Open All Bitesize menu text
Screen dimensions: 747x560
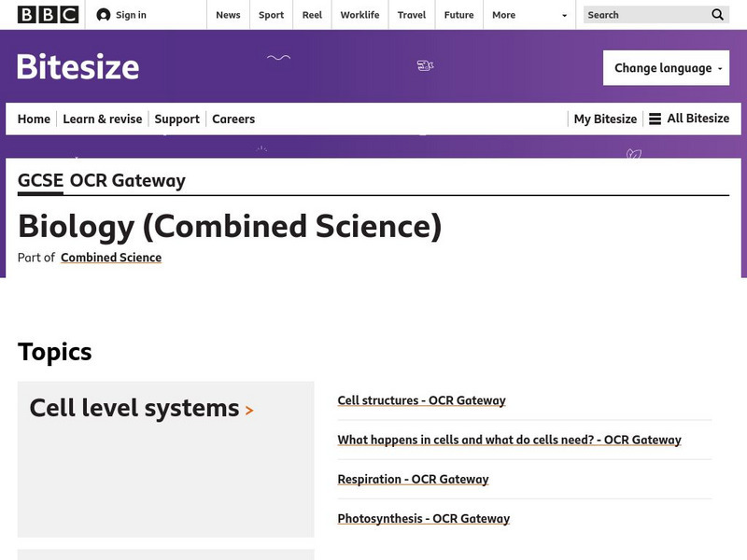[x=698, y=119]
